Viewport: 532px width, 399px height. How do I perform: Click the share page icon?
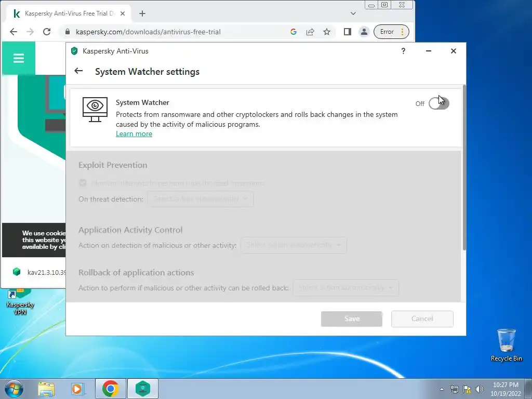click(x=310, y=32)
